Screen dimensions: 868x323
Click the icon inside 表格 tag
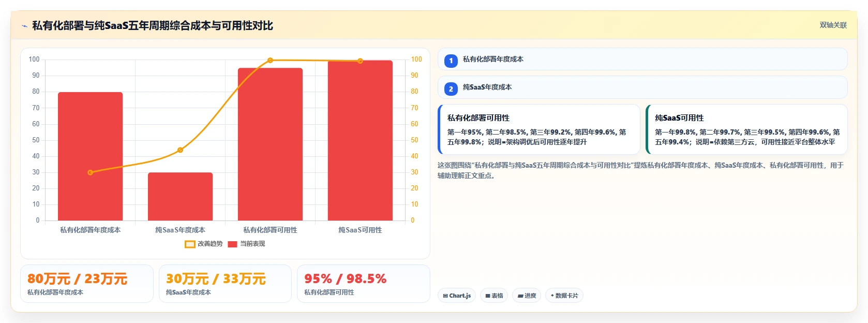(488, 296)
